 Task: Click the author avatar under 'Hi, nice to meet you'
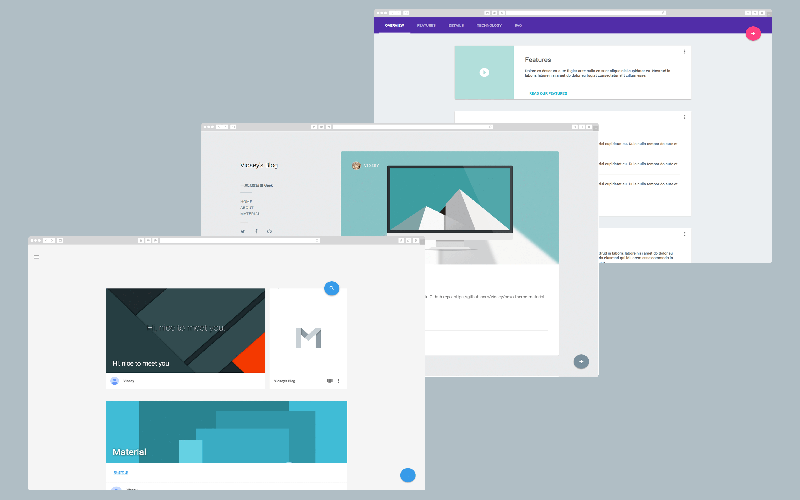point(115,381)
